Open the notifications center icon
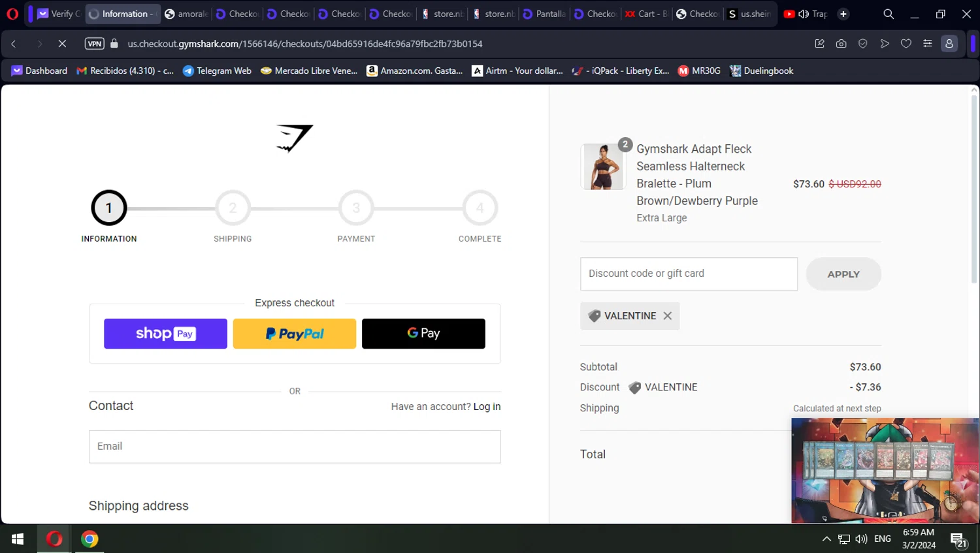 [x=958, y=540]
